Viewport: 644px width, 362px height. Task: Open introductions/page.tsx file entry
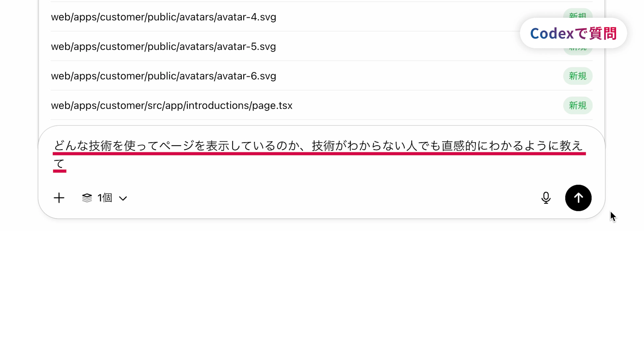point(172,105)
